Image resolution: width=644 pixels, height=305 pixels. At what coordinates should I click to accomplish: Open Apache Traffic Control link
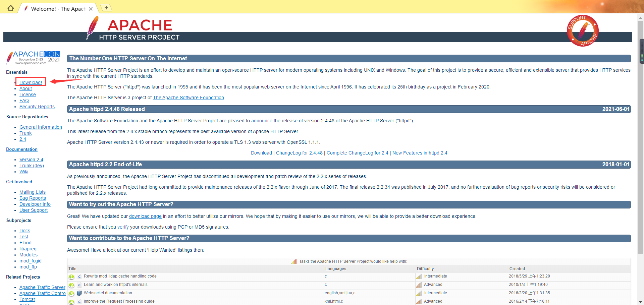(43, 293)
